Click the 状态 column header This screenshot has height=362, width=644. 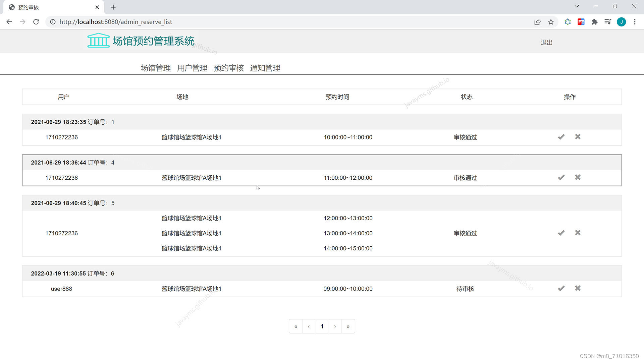(467, 97)
